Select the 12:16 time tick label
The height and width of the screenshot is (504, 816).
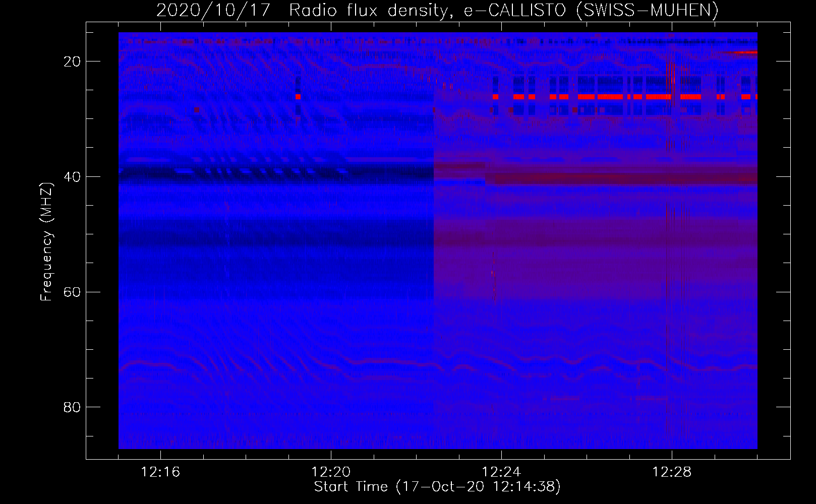160,472
